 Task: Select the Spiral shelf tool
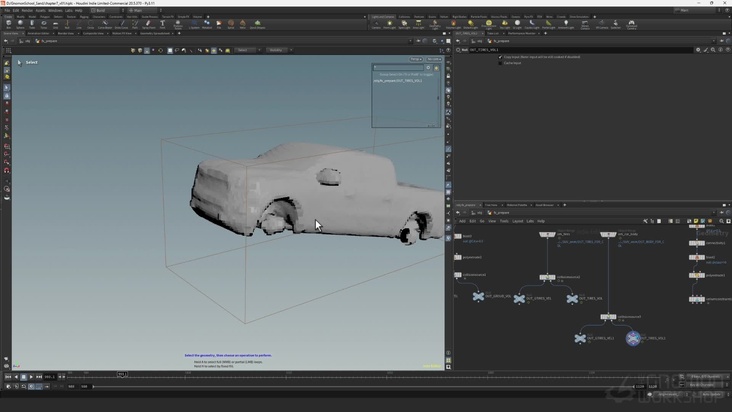pos(231,24)
